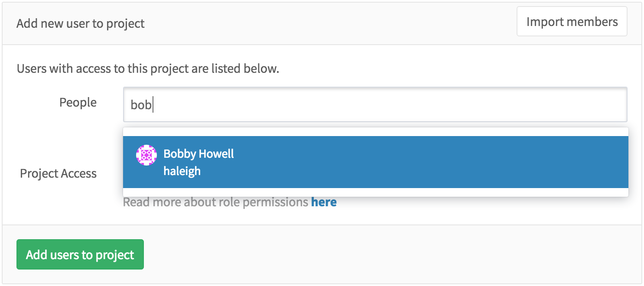Click the 'Add new user to project' heading
The height and width of the screenshot is (286, 644).
[81, 23]
